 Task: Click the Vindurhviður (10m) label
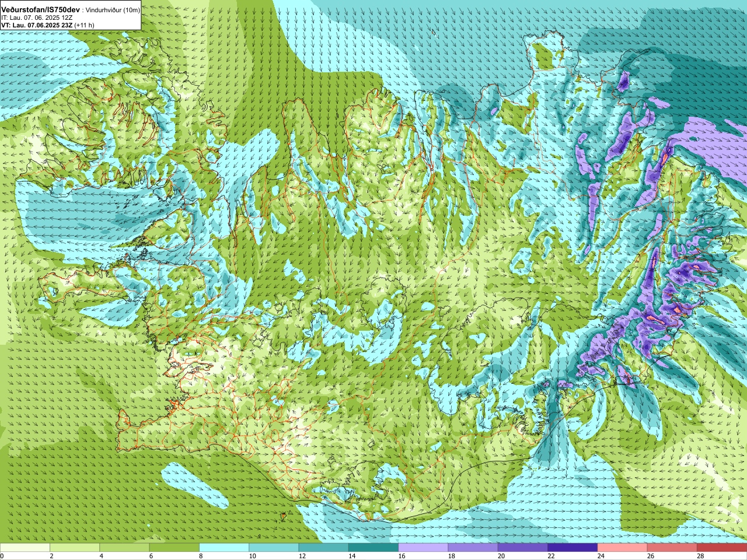(113, 10)
